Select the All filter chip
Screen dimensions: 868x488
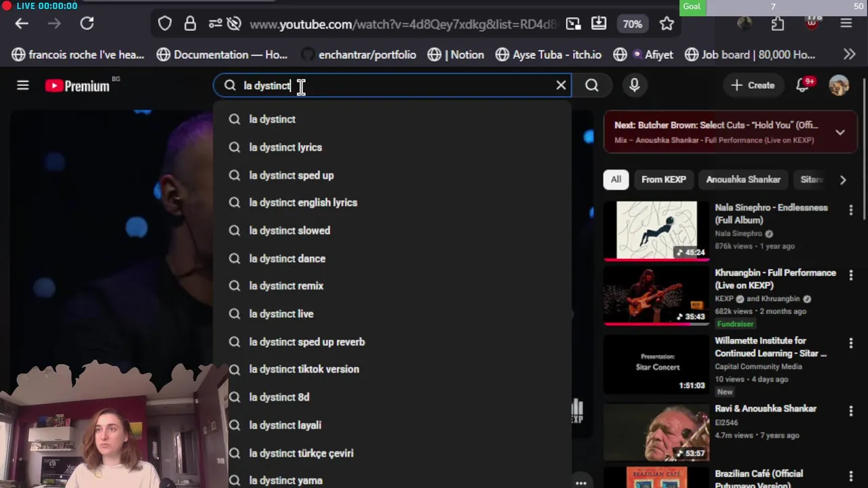616,180
